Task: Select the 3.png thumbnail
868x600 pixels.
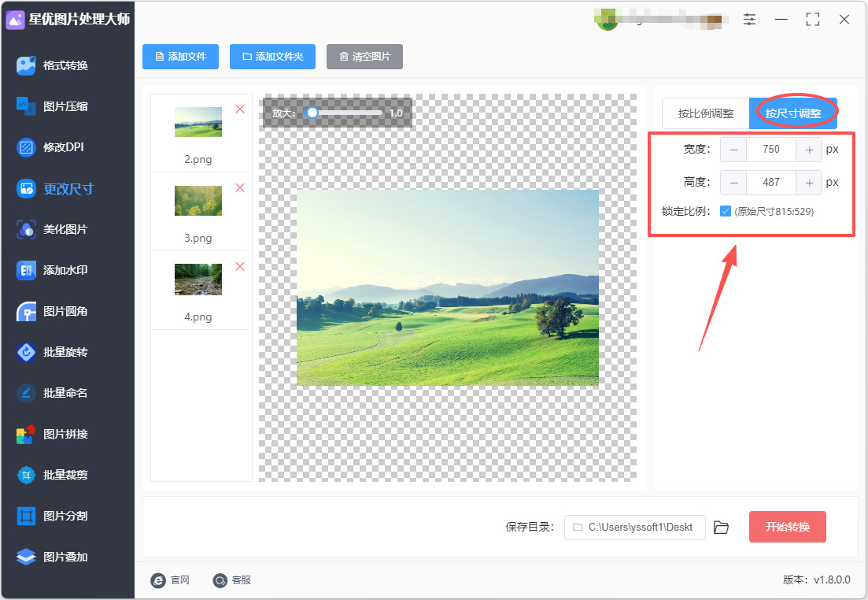Action: click(x=198, y=201)
